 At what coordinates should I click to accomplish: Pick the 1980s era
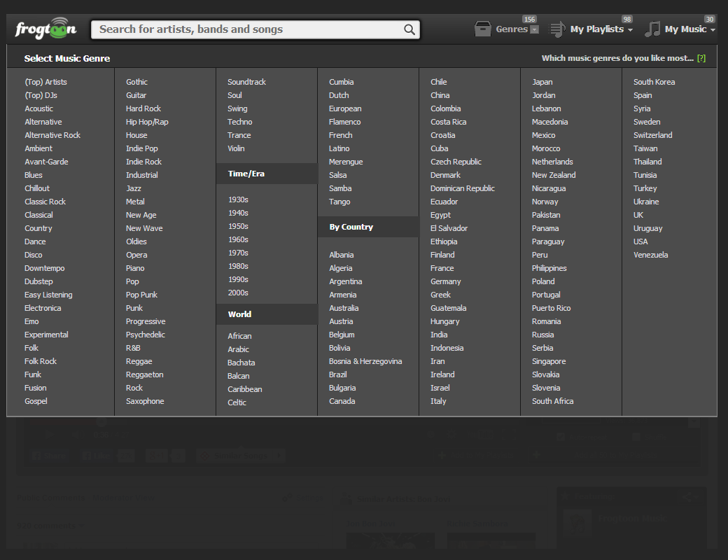click(238, 266)
